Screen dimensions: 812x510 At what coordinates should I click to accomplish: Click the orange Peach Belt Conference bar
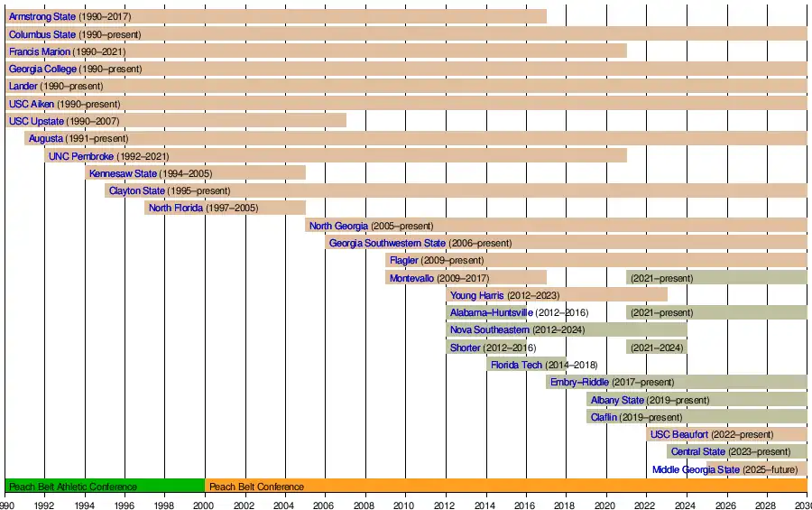(505, 487)
